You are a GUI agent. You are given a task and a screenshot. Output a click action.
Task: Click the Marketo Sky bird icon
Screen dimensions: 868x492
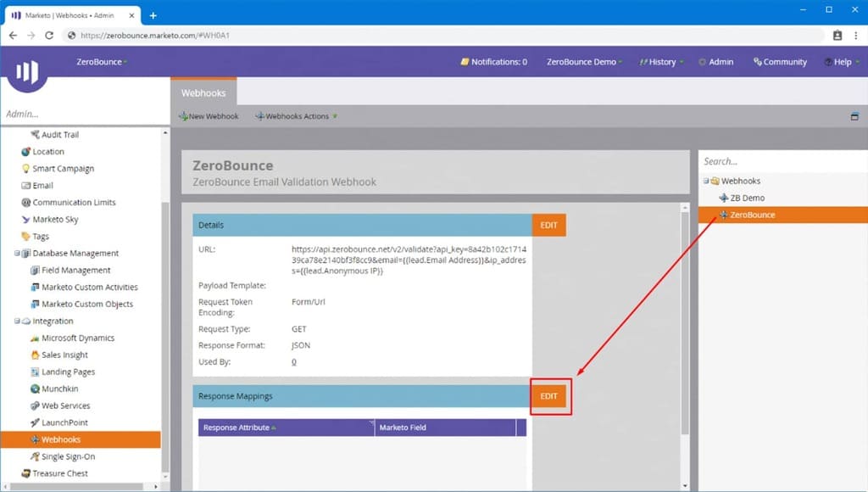click(25, 220)
